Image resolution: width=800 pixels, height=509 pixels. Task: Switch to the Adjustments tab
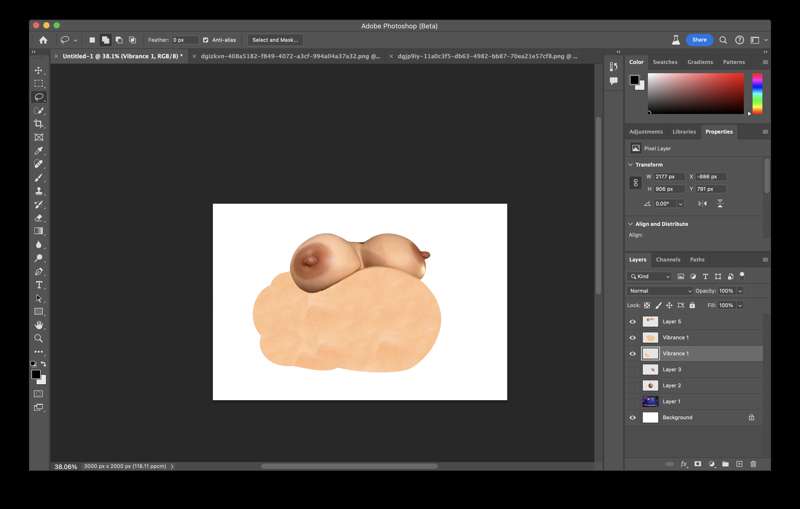(646, 132)
